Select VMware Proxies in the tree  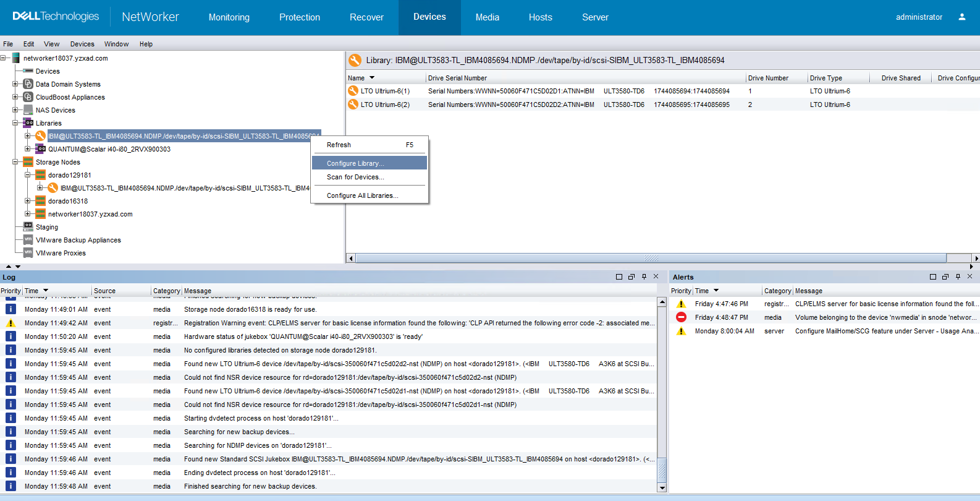[61, 253]
